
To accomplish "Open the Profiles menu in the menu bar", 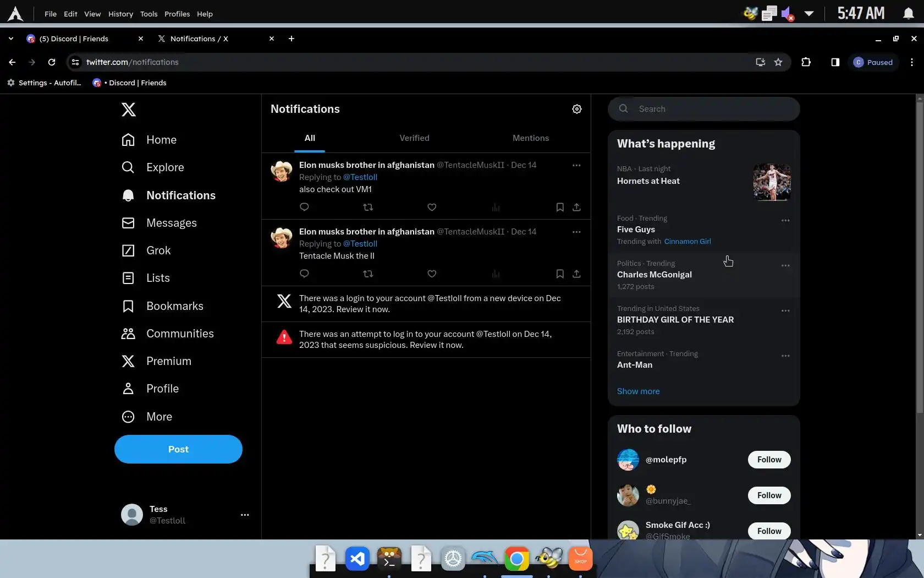I will (177, 14).
